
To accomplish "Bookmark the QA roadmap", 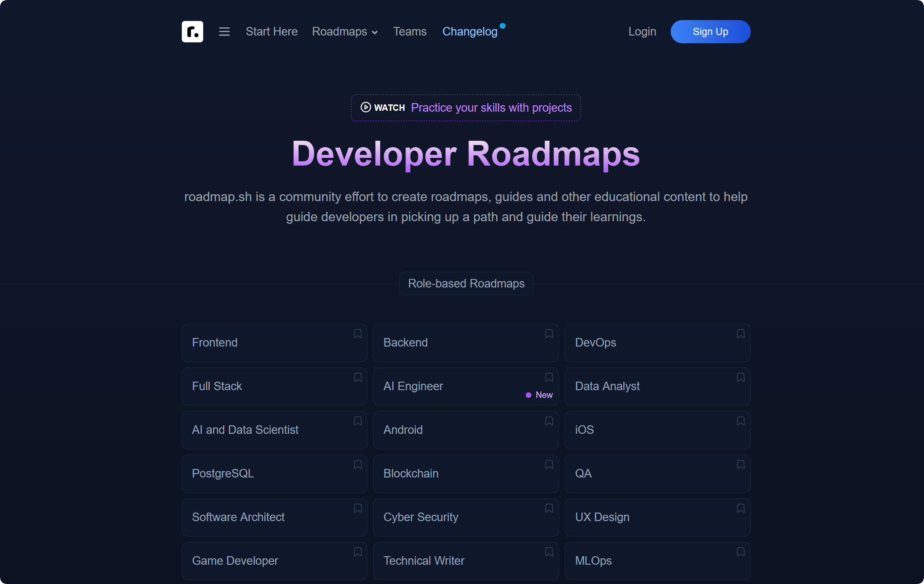I will [x=740, y=465].
